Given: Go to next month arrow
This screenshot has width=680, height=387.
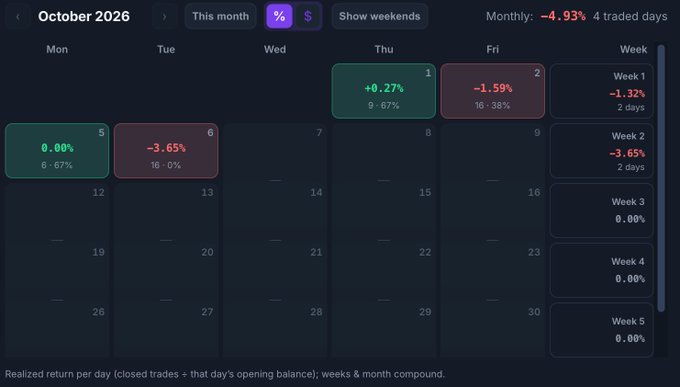Looking at the screenshot, I should (164, 16).
